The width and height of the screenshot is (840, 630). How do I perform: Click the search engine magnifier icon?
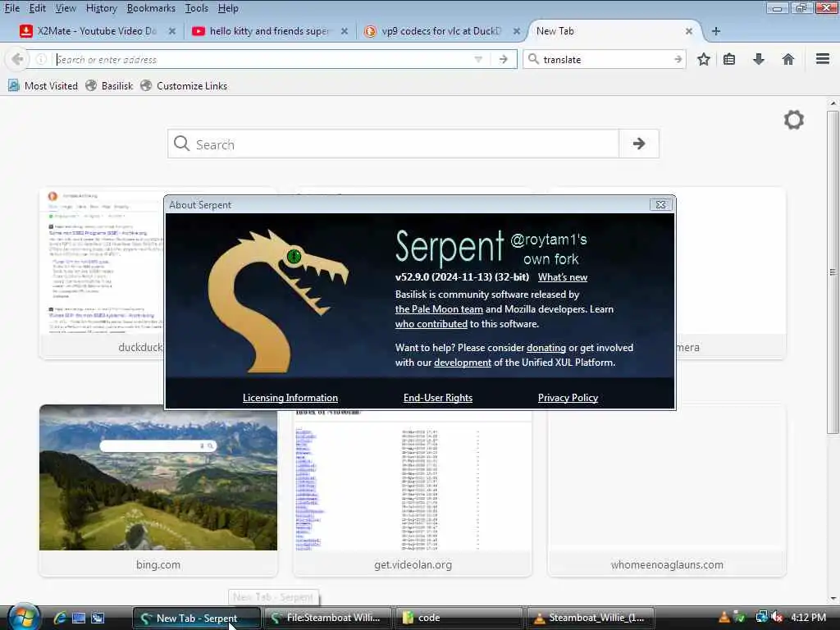(x=533, y=59)
